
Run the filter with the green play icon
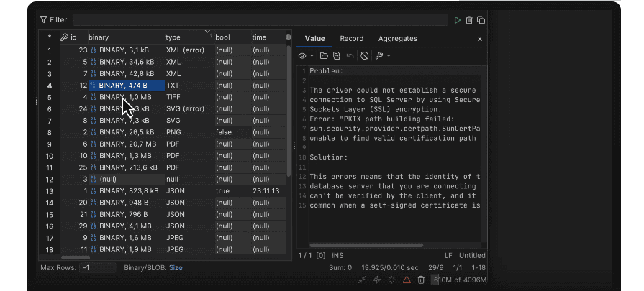(x=457, y=20)
